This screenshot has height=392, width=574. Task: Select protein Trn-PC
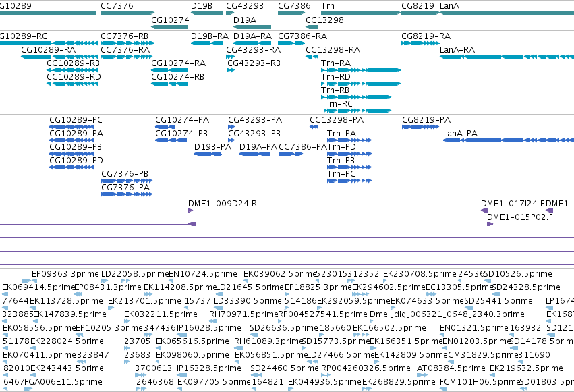[341, 174]
